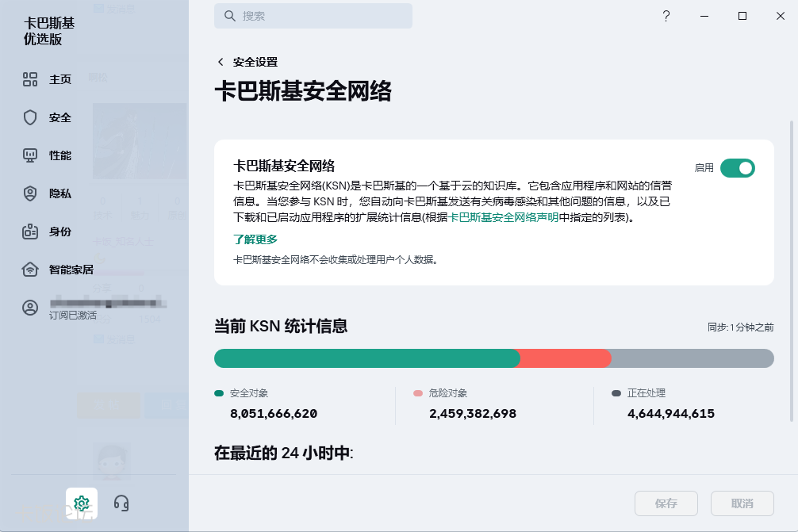The width and height of the screenshot is (798, 532).
Task: Click the Security shield icon
Action: click(30, 117)
